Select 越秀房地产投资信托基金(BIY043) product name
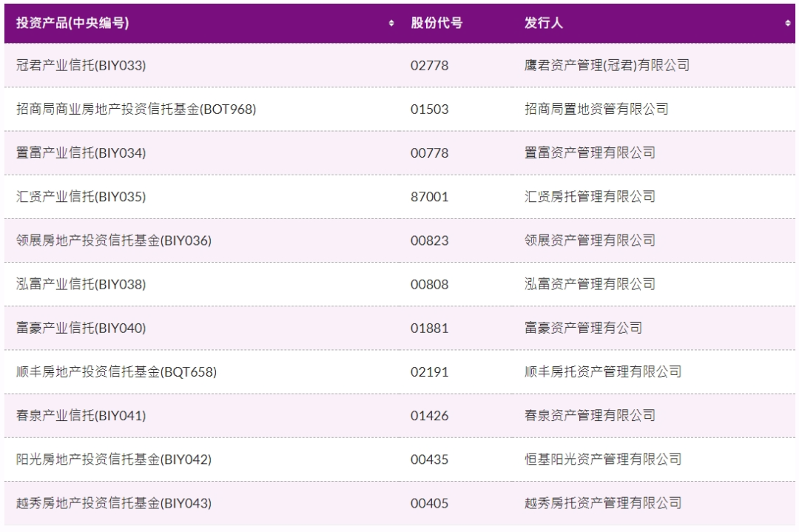The height and width of the screenshot is (532, 799). click(x=114, y=503)
